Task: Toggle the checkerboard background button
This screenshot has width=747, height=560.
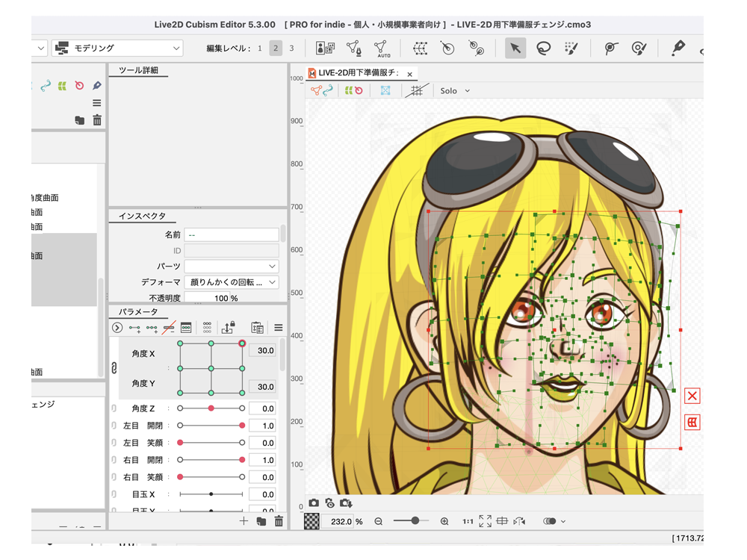Action: [311, 521]
